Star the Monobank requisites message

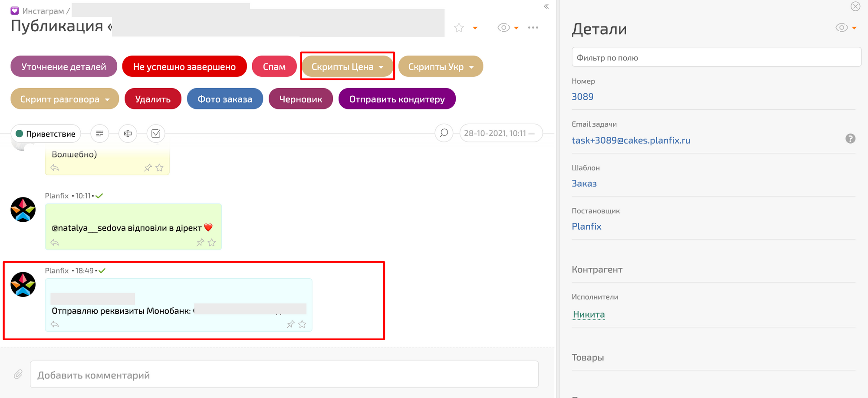click(302, 324)
